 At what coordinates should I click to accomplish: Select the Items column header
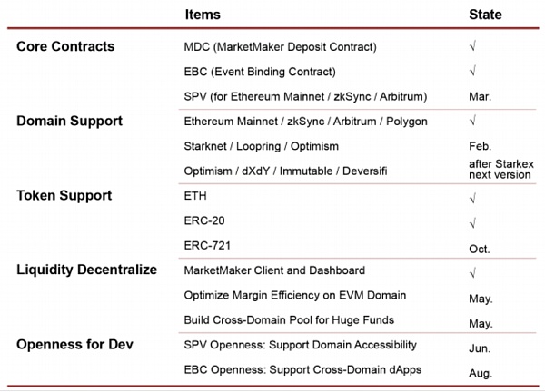coord(203,15)
